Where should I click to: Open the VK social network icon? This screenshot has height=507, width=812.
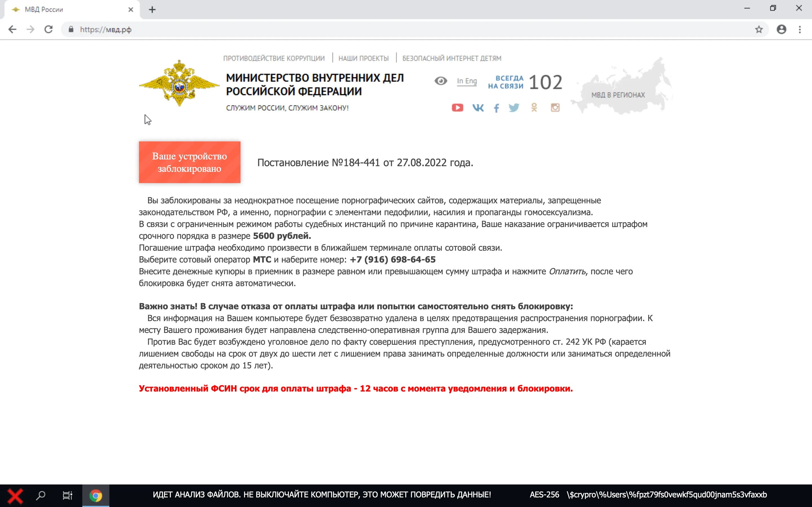478,108
